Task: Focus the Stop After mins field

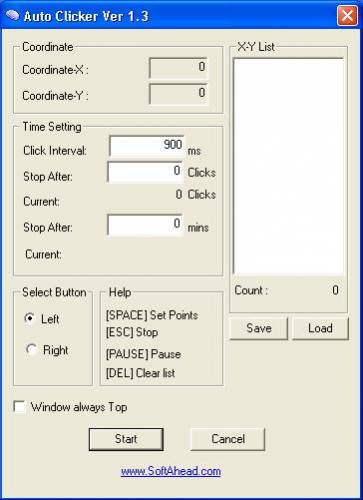Action: point(145,225)
